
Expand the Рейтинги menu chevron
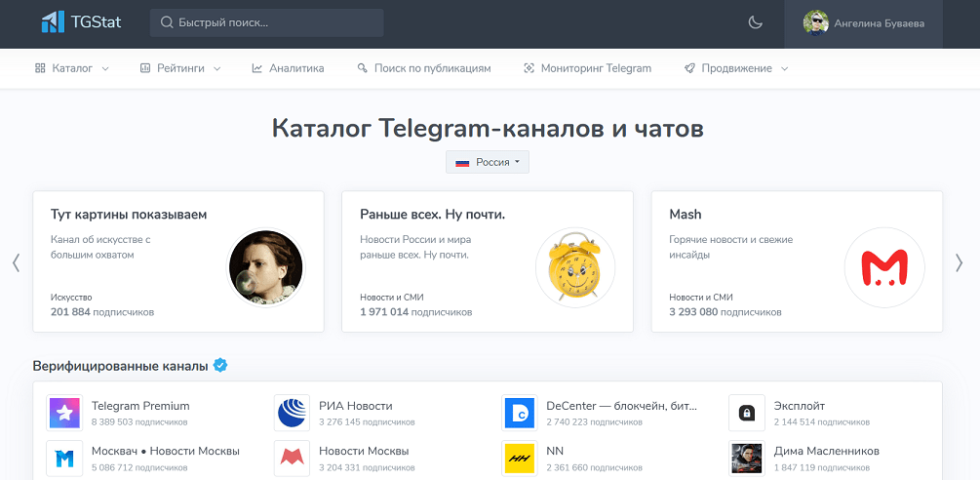coord(216,68)
